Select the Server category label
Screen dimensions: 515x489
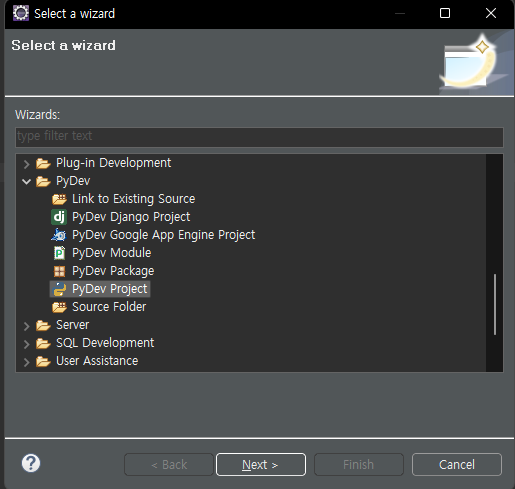pos(73,325)
